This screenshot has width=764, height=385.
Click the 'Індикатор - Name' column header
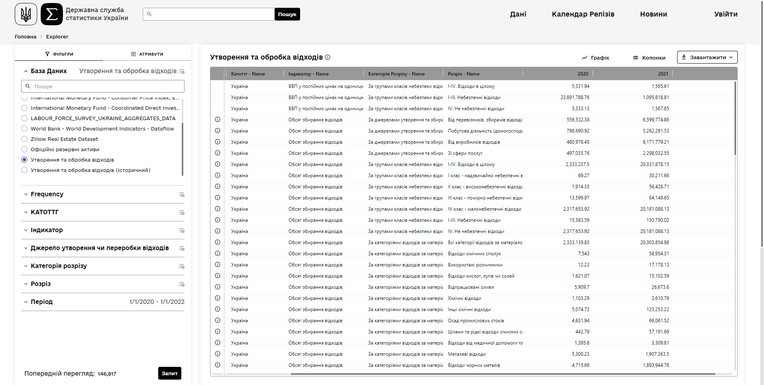324,74
